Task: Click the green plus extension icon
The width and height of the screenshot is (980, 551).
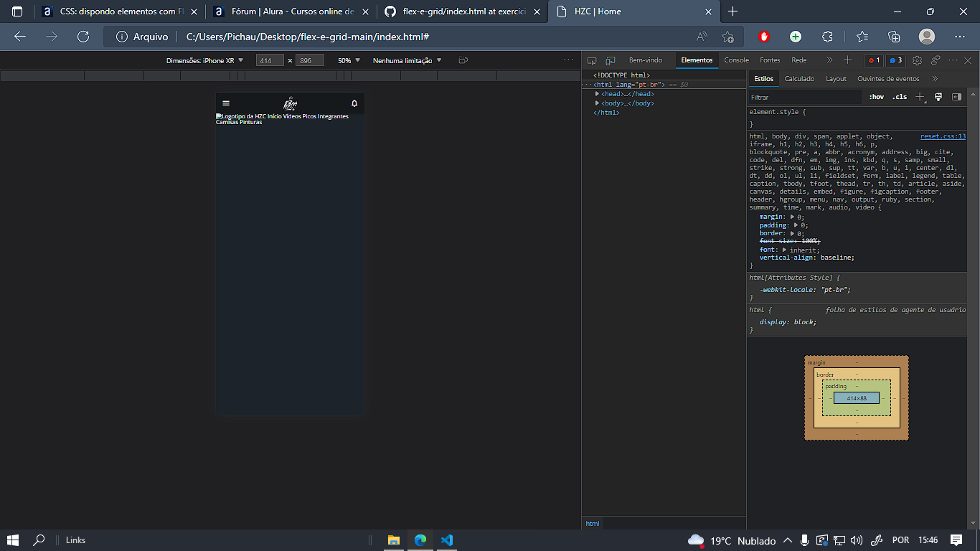Action: click(x=796, y=37)
